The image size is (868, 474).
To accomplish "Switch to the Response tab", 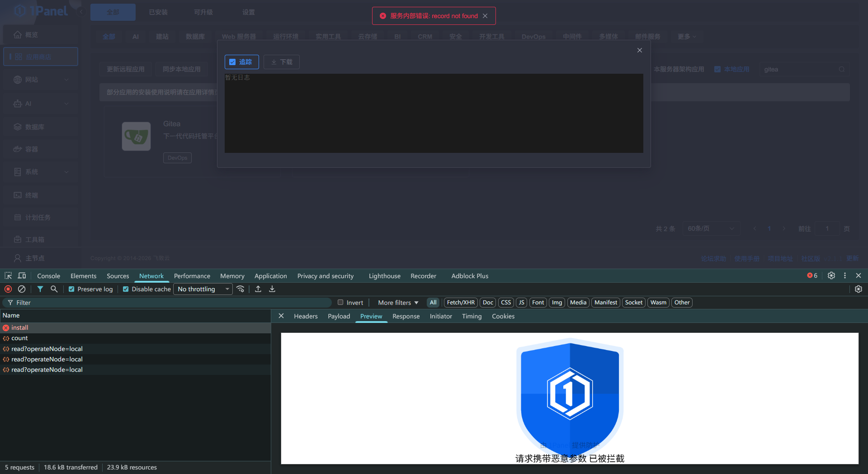I will (406, 316).
